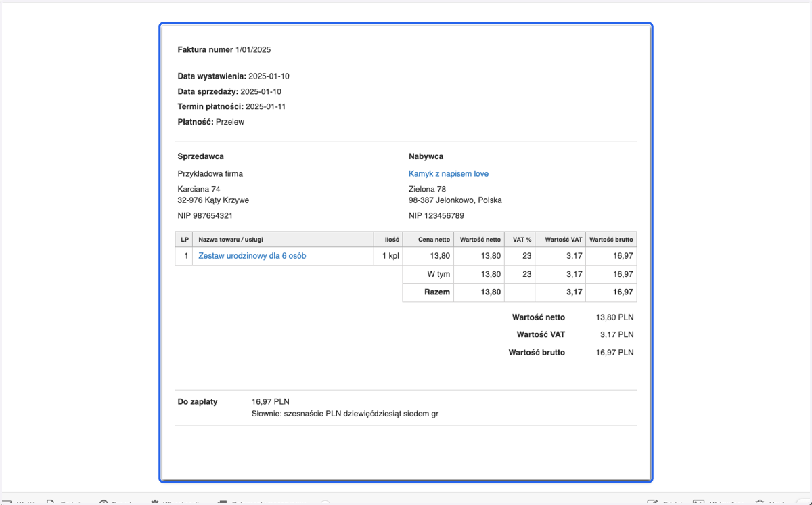Click summary Wartość brutto 16,97 PLN
812x505 pixels.
click(615, 353)
